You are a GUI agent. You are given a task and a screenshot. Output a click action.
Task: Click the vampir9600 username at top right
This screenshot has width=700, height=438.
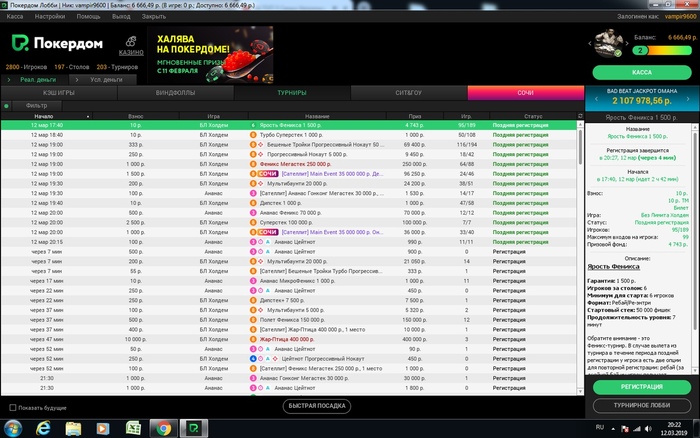[x=680, y=17]
